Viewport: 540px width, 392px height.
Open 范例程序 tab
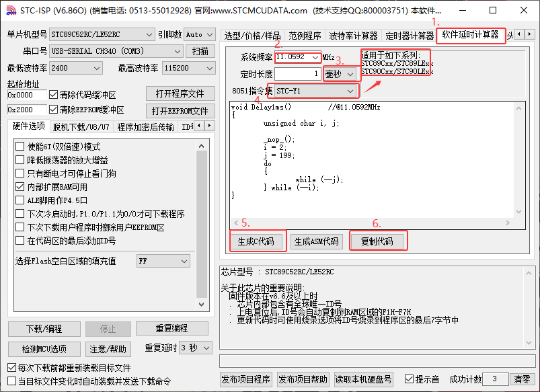305,36
